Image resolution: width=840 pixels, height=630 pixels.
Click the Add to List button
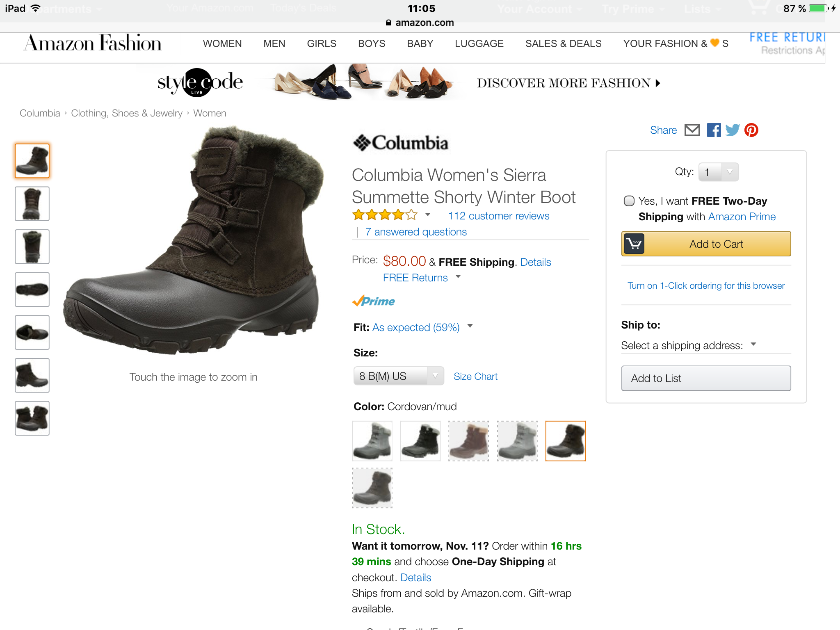pos(706,378)
